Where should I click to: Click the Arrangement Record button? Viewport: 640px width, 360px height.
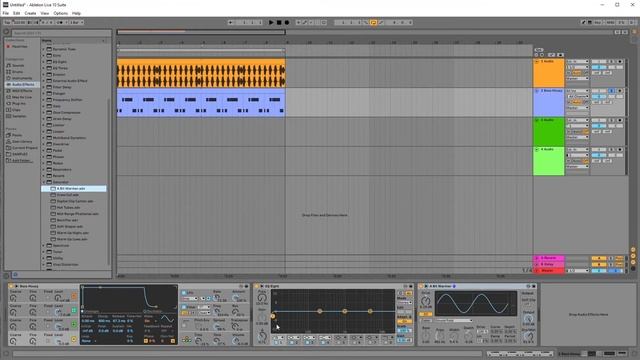[287, 22]
